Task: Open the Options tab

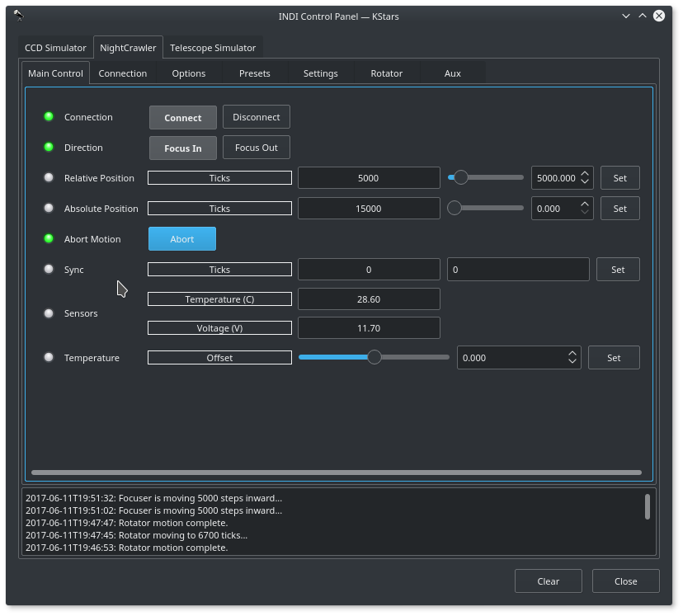Action: coord(189,73)
